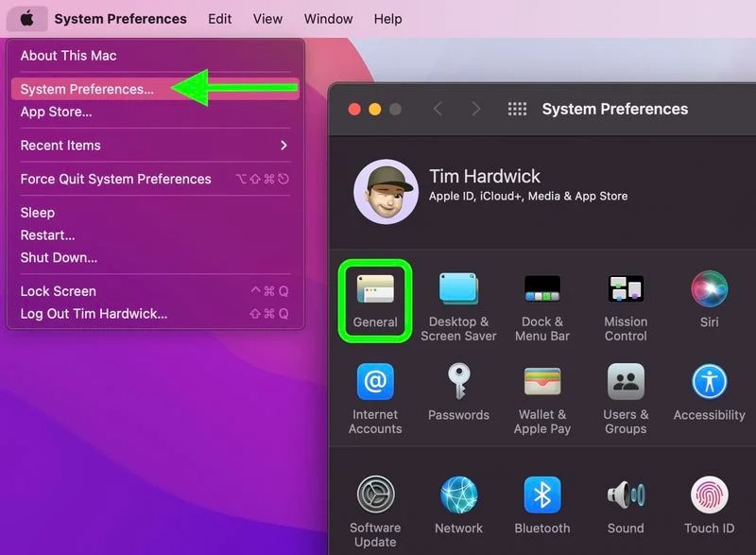The height and width of the screenshot is (555, 756).
Task: Select Lock Screen menu item
Action: click(x=155, y=291)
